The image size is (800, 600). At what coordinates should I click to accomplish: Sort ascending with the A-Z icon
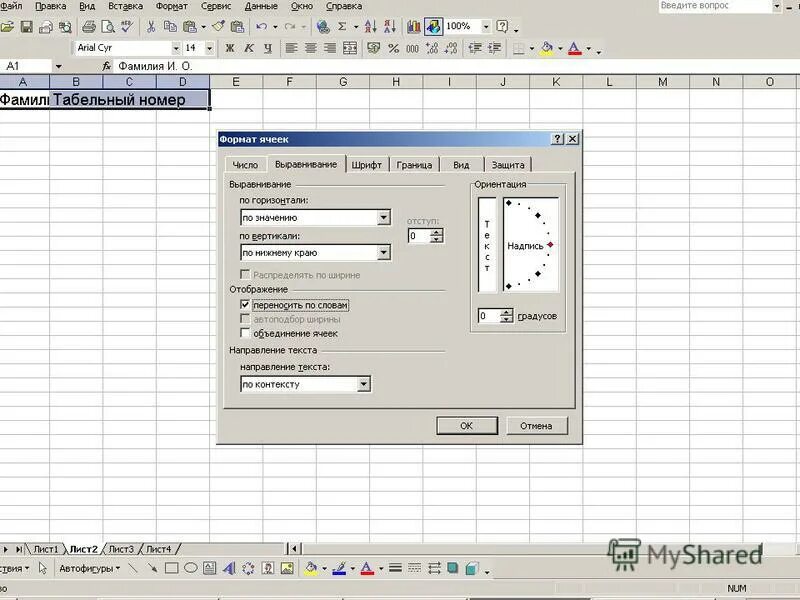click(371, 27)
